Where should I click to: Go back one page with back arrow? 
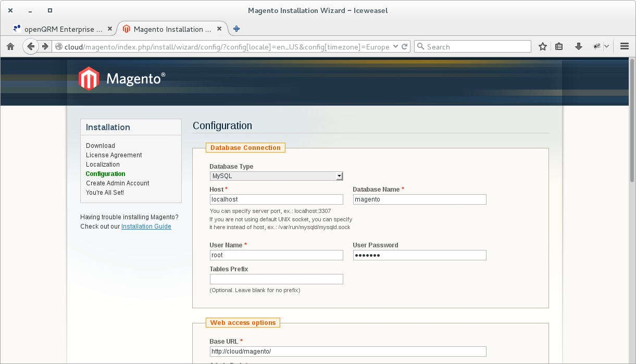31,46
